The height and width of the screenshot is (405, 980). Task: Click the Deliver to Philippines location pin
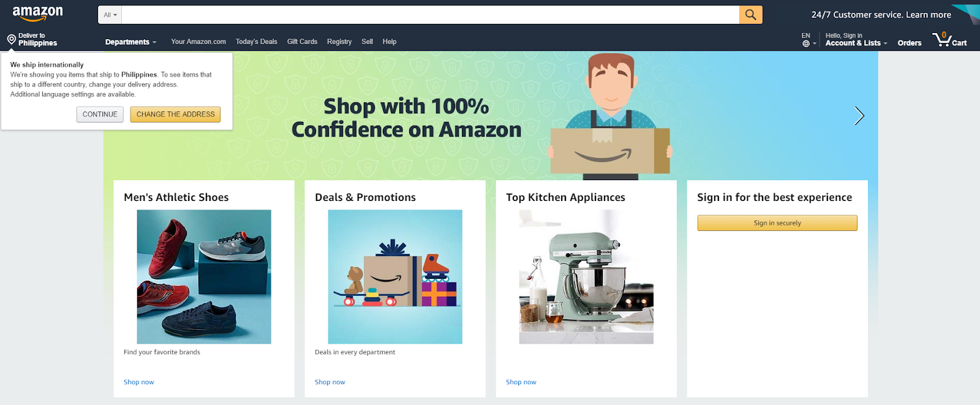[12, 40]
